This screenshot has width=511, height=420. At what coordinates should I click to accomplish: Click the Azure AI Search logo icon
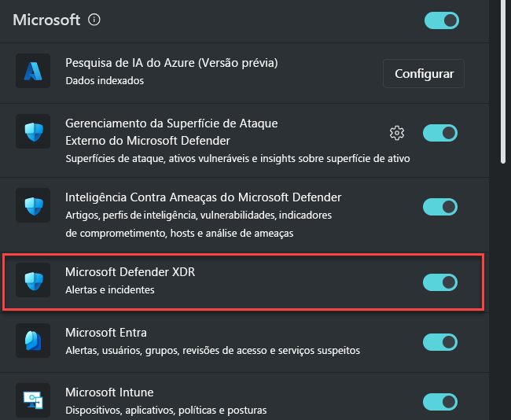click(33, 71)
